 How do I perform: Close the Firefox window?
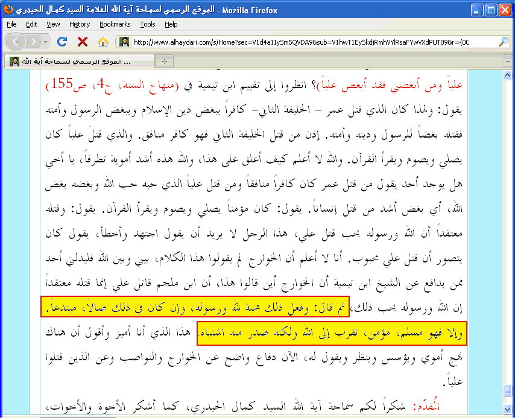pyautogui.click(x=505, y=10)
